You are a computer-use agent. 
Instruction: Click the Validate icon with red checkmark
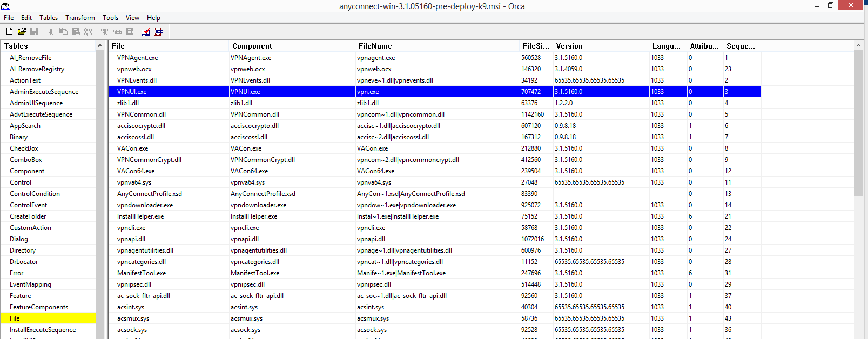click(x=146, y=32)
